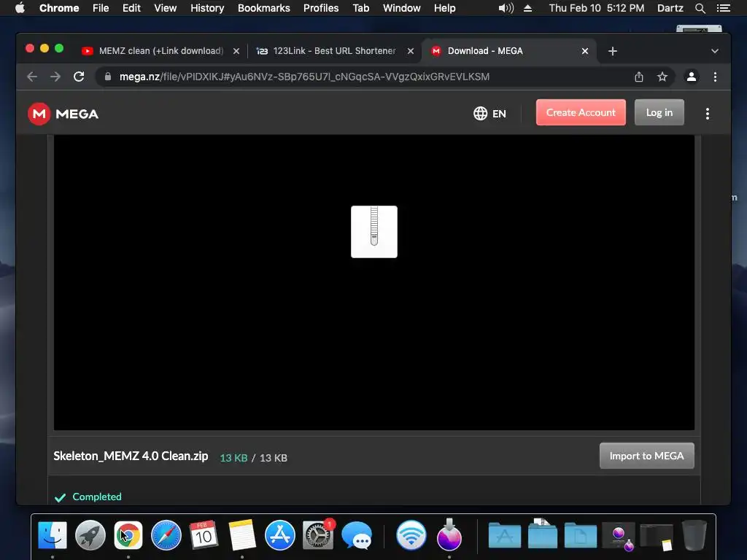Click the lock site info icon
747x560 pixels.
point(108,77)
